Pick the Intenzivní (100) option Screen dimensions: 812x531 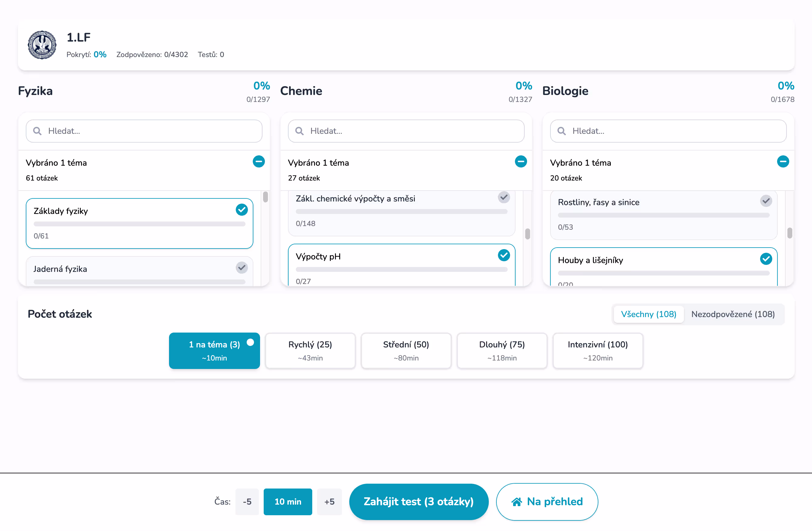(597, 350)
